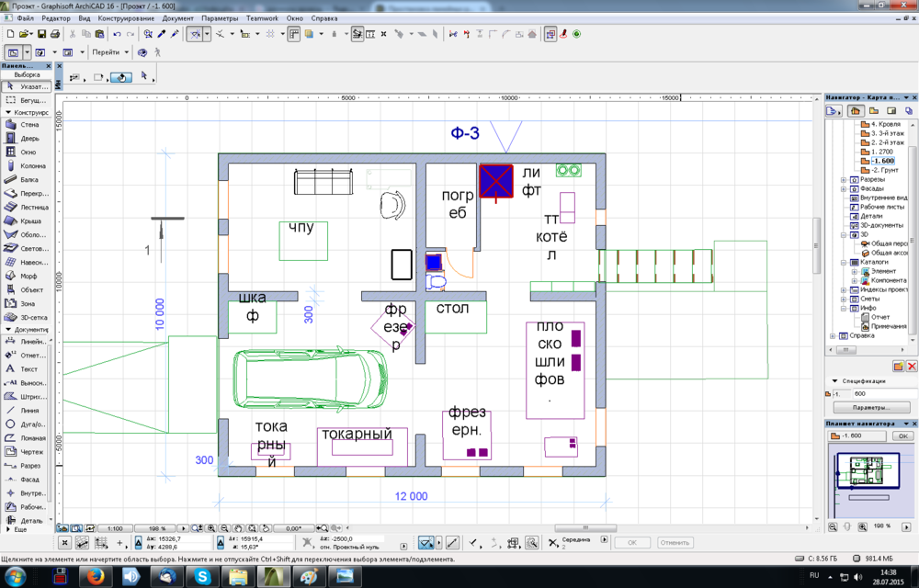Image resolution: width=919 pixels, height=588 pixels.
Task: Select the 2-й этаж story in navigator
Action: 887,142
